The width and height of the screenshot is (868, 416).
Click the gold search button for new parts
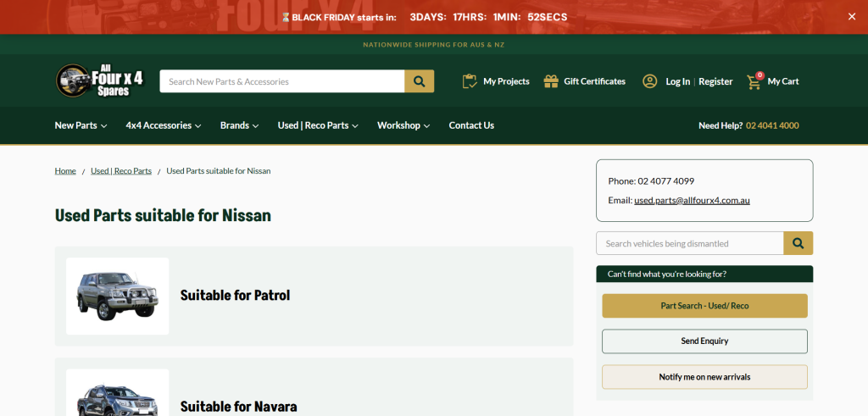[x=419, y=81]
